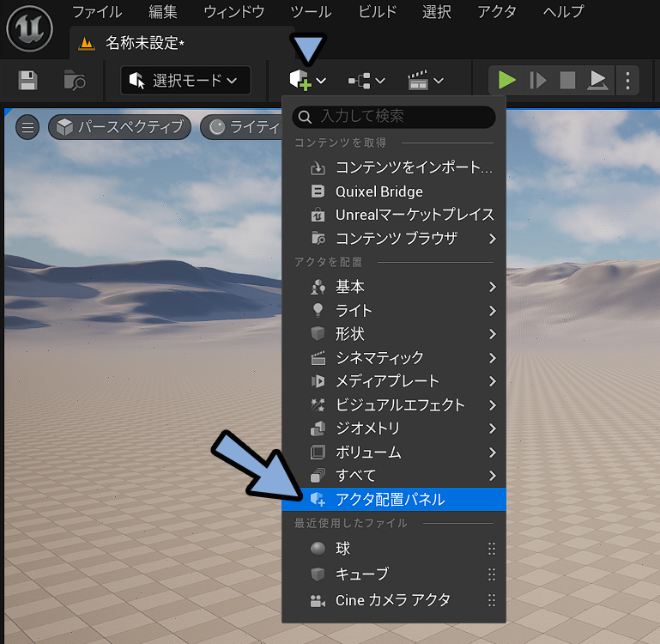Open the 選択モード mode dropdown

[185, 80]
